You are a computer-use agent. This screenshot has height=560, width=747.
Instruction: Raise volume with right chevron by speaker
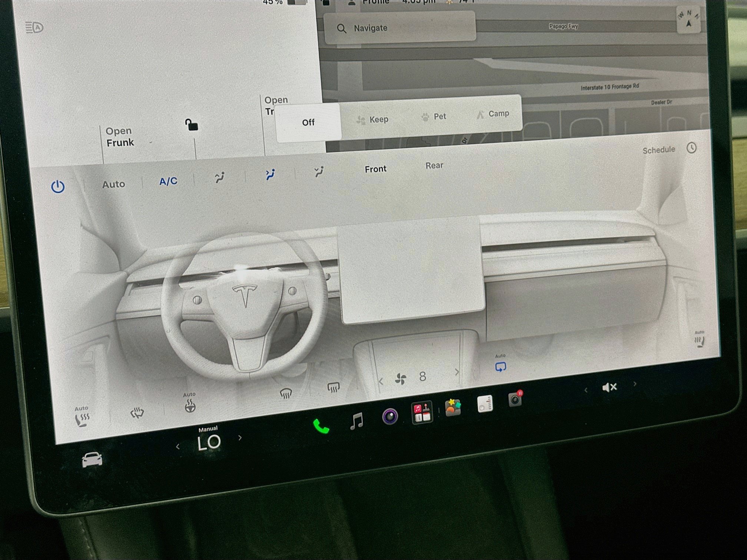pyautogui.click(x=635, y=384)
